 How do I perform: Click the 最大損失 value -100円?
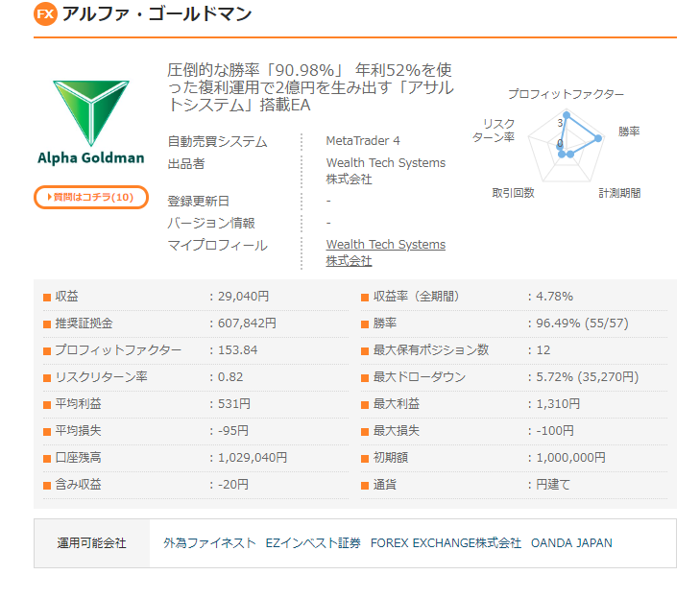pyautogui.click(x=555, y=431)
